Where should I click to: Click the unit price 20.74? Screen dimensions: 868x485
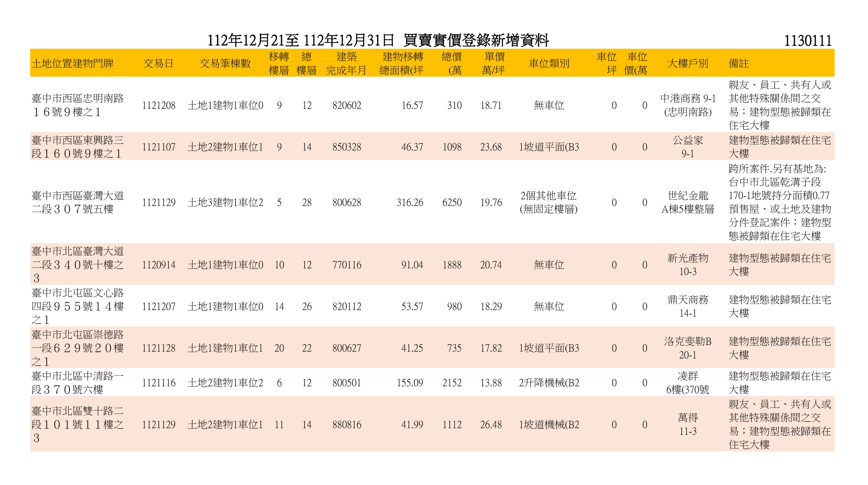pos(491,265)
